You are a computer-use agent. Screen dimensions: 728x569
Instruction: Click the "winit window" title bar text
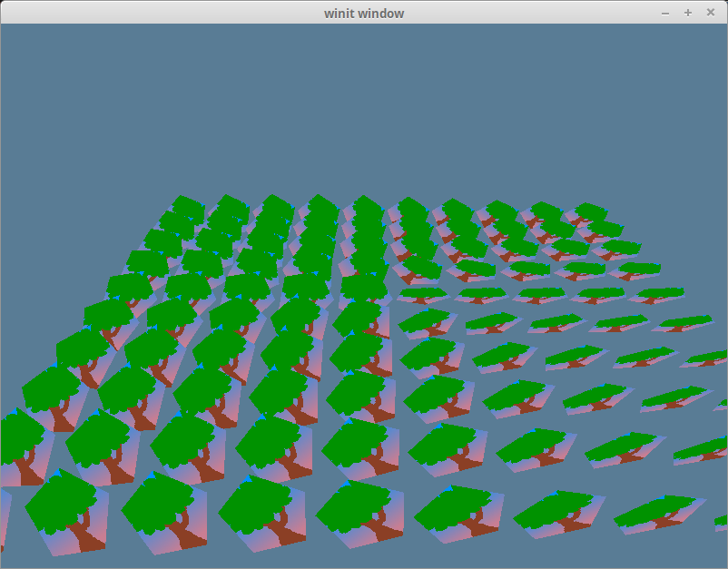(x=364, y=13)
